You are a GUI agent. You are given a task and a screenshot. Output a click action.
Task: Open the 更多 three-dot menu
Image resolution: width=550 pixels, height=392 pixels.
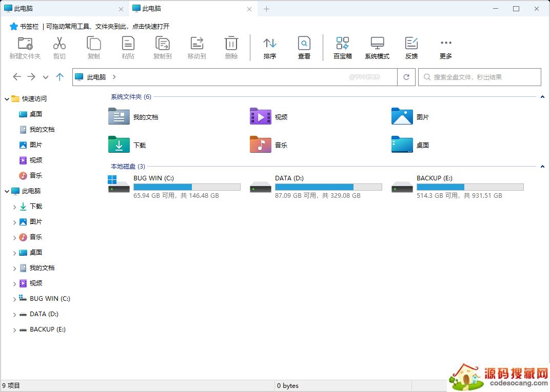(x=446, y=44)
